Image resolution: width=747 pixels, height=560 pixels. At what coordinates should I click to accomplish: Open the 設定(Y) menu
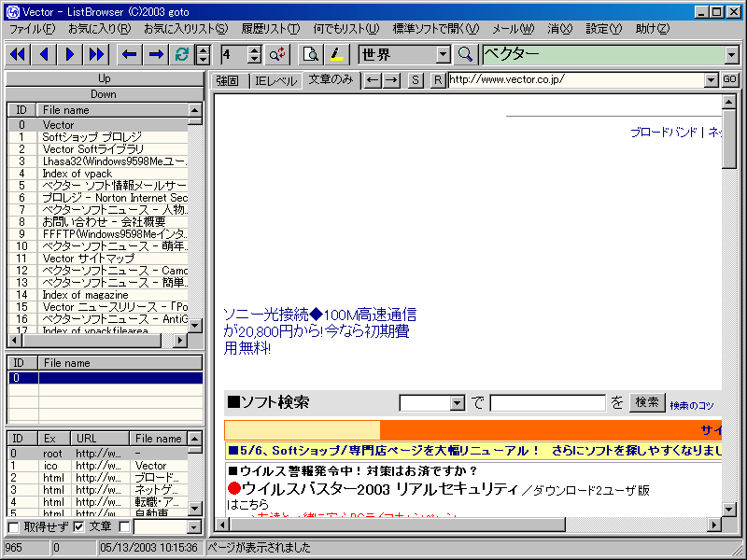[x=603, y=29]
